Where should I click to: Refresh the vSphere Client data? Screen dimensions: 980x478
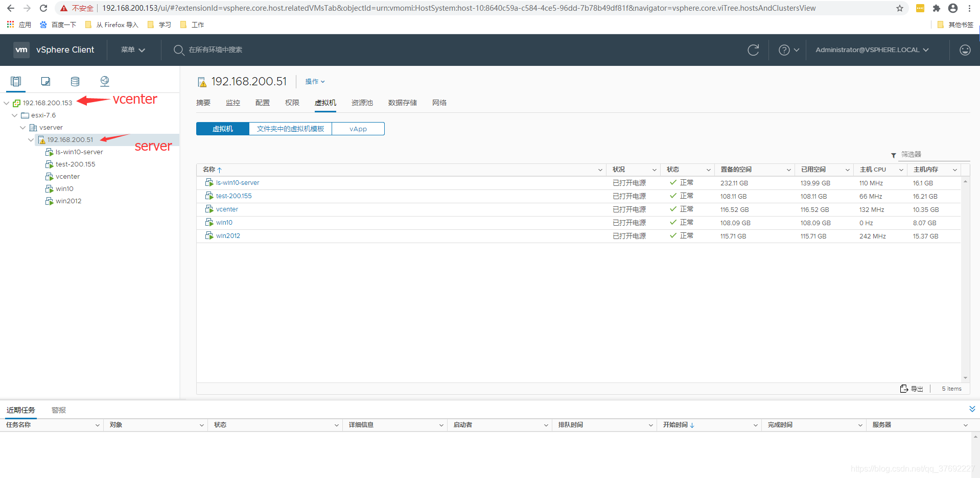point(753,50)
